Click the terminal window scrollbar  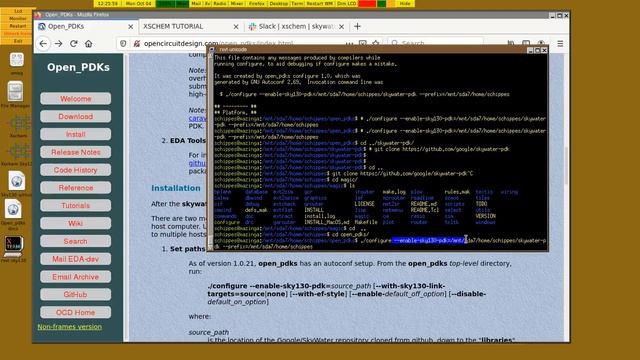211,151
